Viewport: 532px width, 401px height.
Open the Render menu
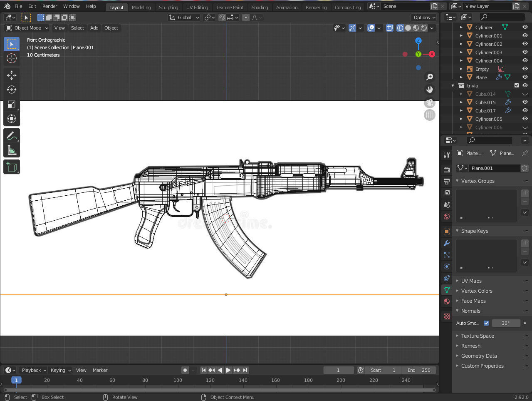point(49,6)
